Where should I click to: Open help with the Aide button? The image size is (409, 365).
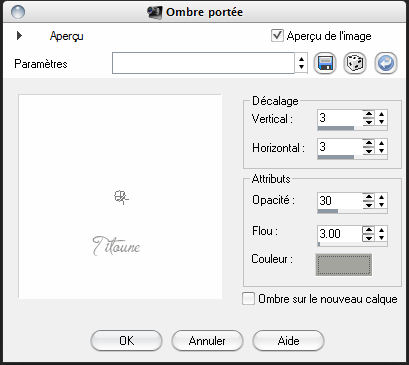[288, 341]
